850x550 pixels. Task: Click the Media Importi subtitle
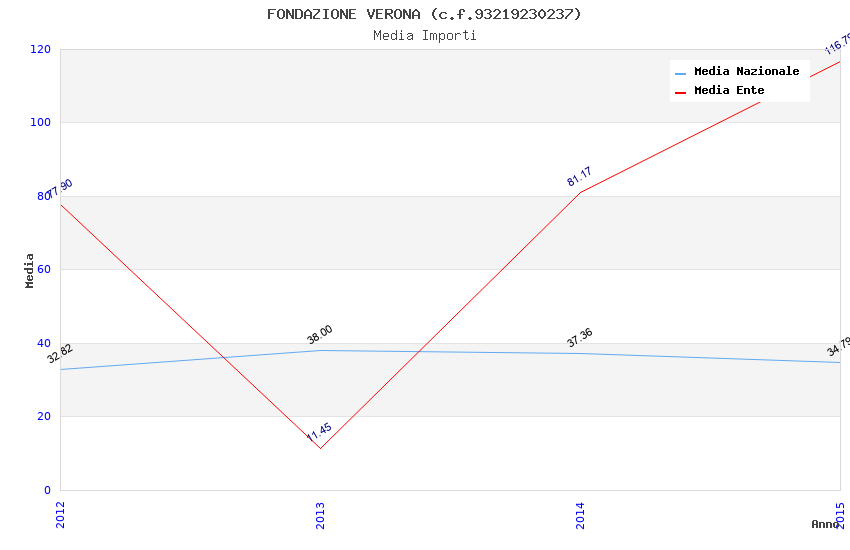(x=424, y=35)
